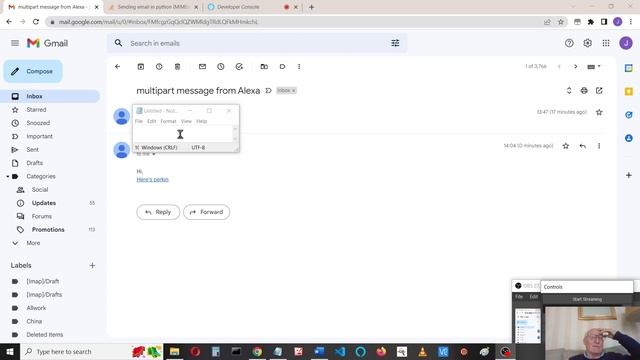This screenshot has height=360, width=640.
Task: Archive this conversation
Action: [141, 67]
